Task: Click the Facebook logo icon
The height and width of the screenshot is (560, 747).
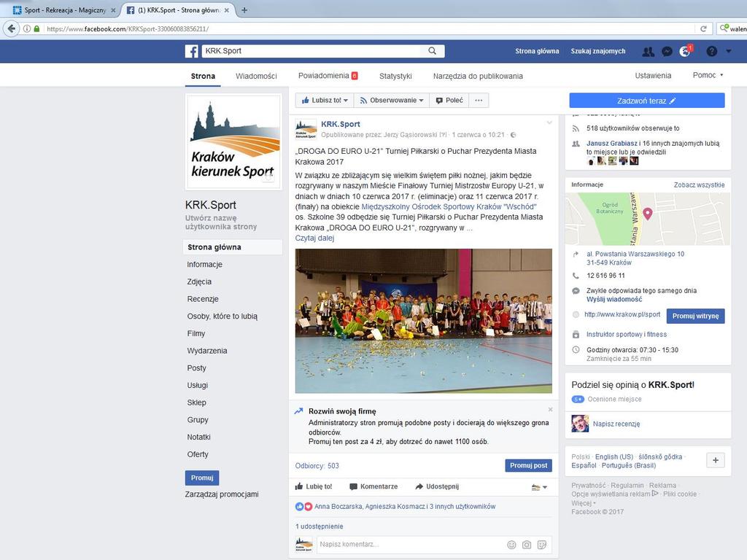Action: (192, 51)
